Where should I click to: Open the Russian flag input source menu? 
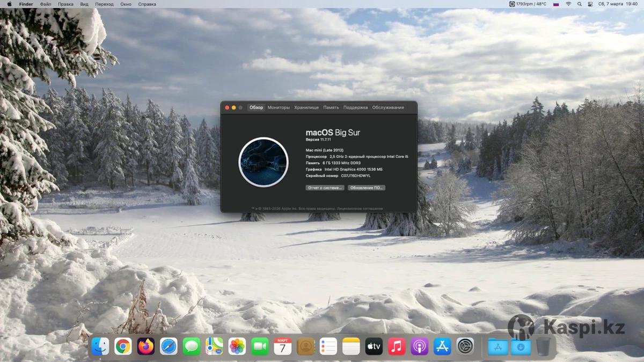click(556, 4)
